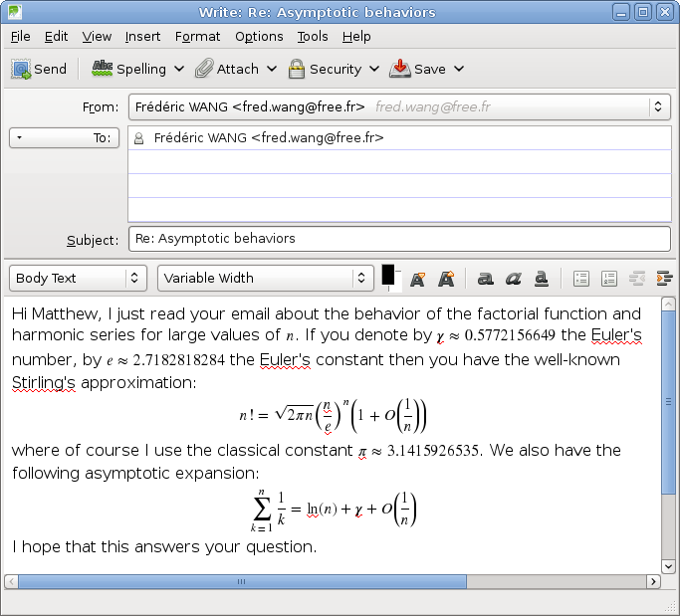Pick the black text color swatch
The image size is (680, 616).
pos(389,275)
